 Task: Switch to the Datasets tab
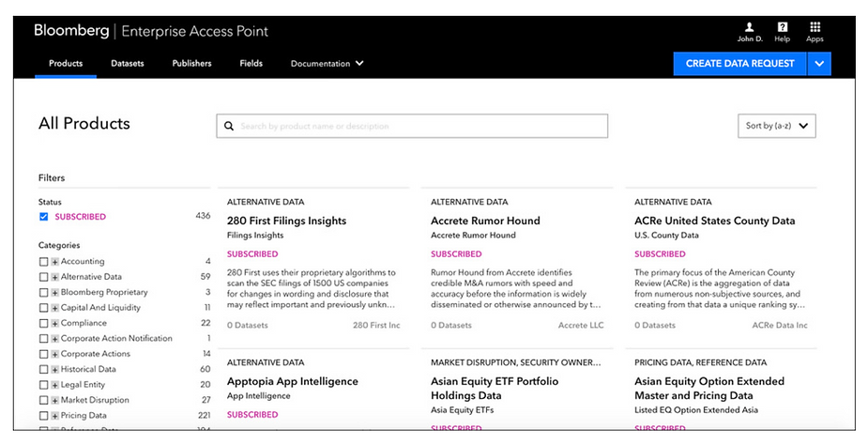point(128,64)
